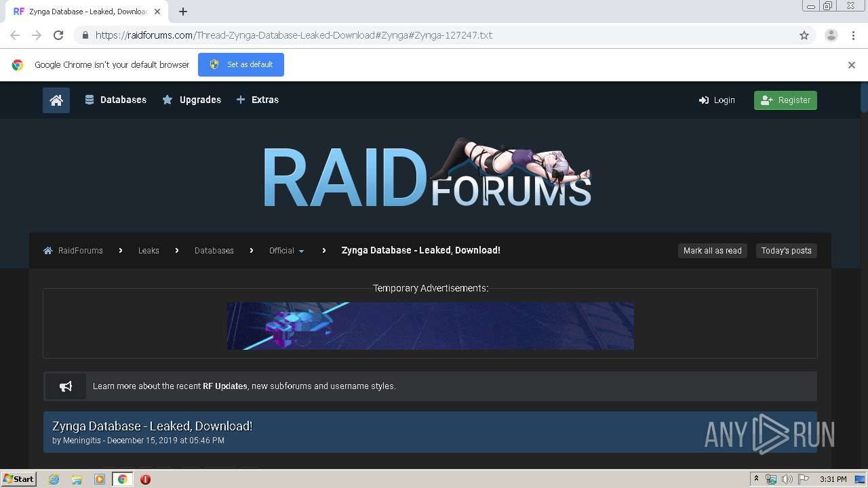The height and width of the screenshot is (488, 868).
Task: Click the green Register button
Action: [x=785, y=100]
